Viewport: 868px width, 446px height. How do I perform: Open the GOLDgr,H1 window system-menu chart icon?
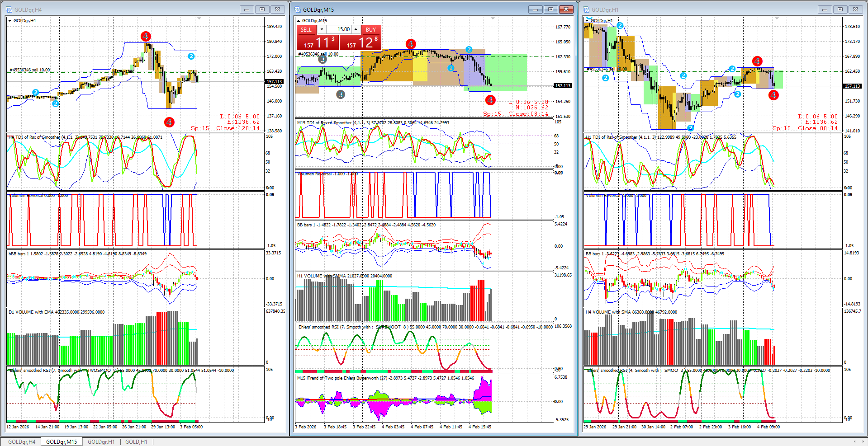coord(586,9)
